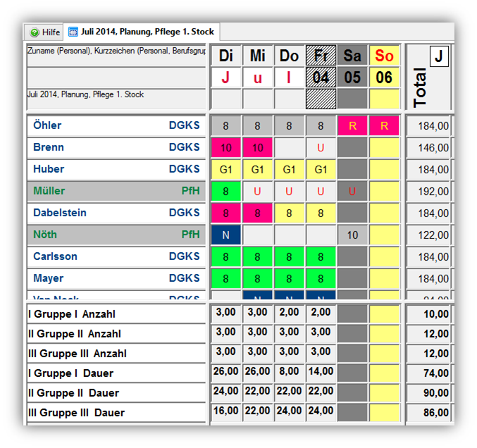Click Öhler's pink R cell on Saturday
The image size is (477, 448).
click(x=352, y=126)
